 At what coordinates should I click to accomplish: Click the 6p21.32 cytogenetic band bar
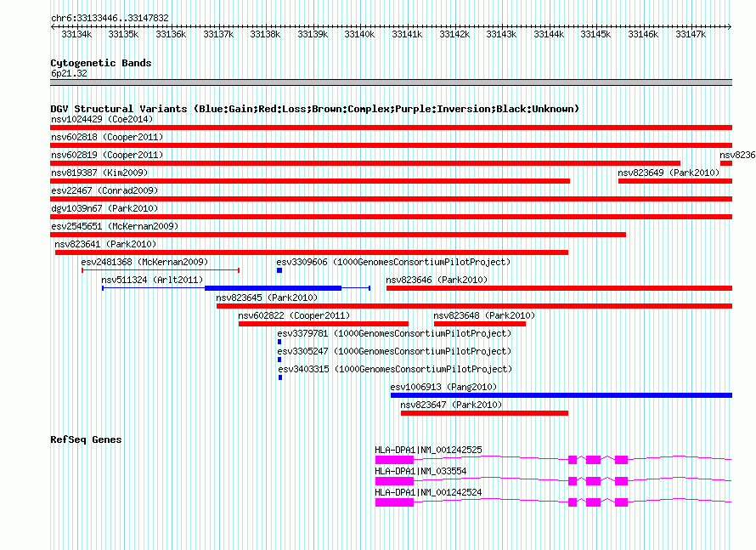(x=391, y=82)
